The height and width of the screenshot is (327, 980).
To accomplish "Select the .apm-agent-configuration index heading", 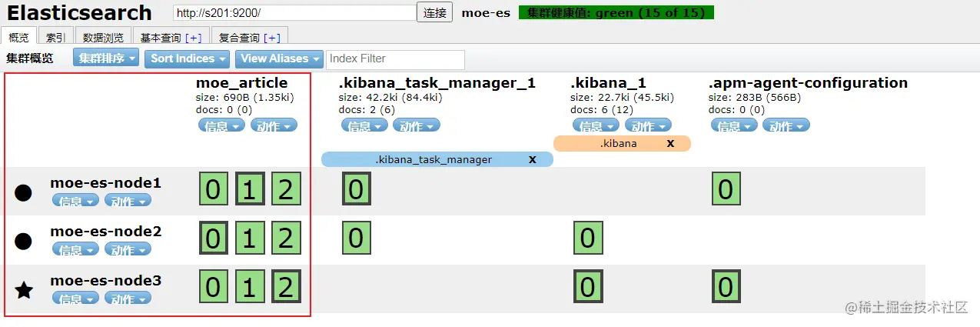I will click(x=808, y=83).
